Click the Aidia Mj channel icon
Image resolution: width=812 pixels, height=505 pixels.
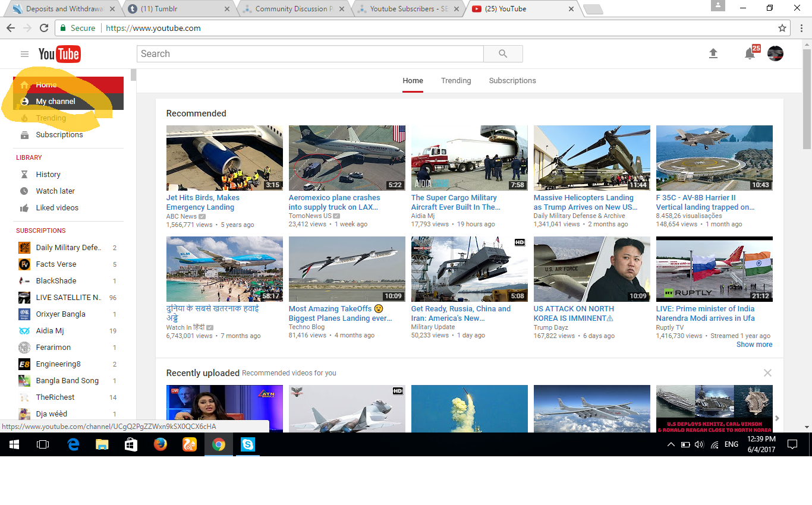[x=24, y=331]
